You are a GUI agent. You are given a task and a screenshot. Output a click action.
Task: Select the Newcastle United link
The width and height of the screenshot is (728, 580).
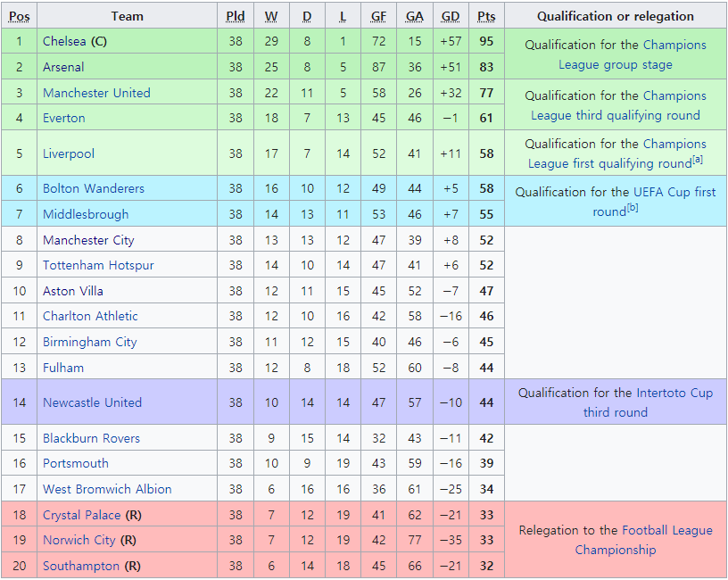(x=92, y=402)
